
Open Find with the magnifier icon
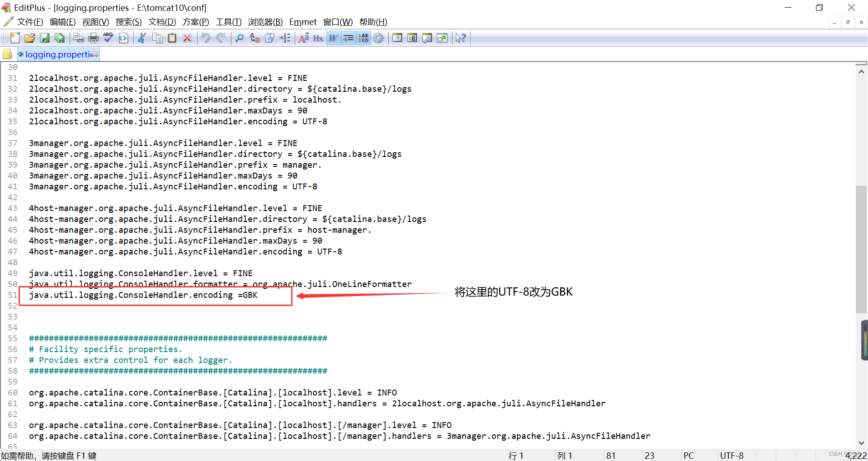tap(239, 38)
